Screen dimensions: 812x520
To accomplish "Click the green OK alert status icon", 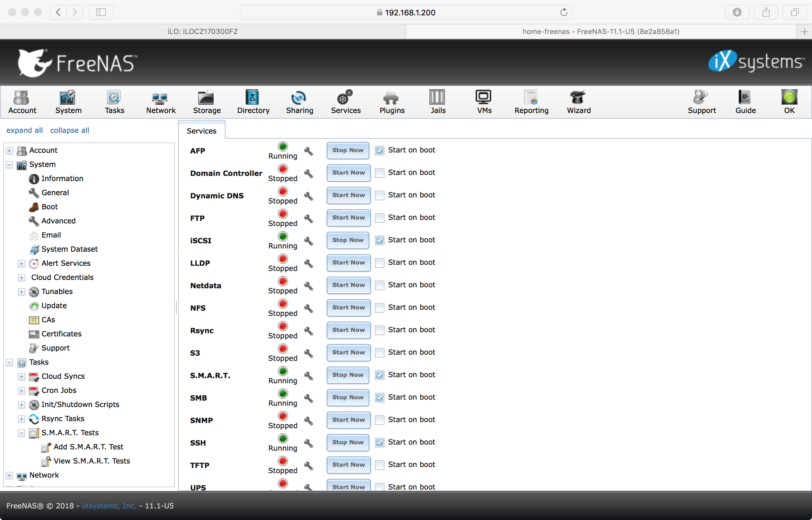I will click(x=789, y=98).
